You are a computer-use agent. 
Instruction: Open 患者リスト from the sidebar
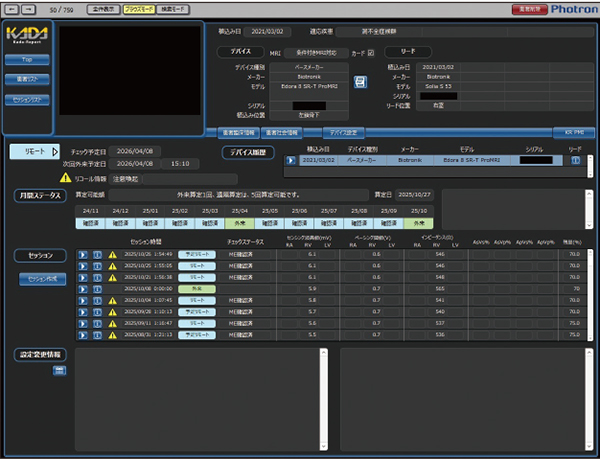pyautogui.click(x=27, y=80)
